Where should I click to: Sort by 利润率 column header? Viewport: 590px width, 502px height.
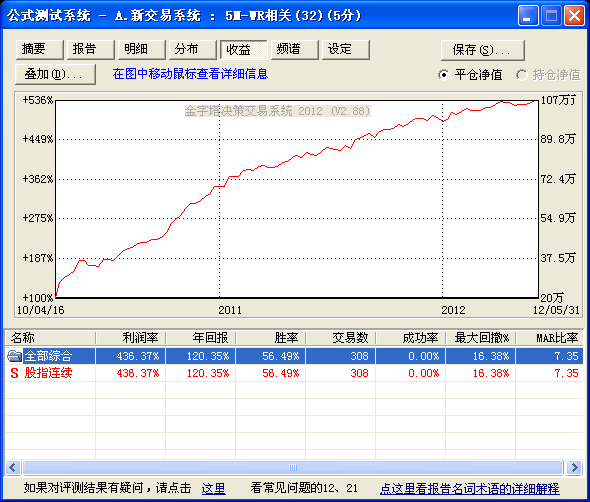pyautogui.click(x=131, y=338)
